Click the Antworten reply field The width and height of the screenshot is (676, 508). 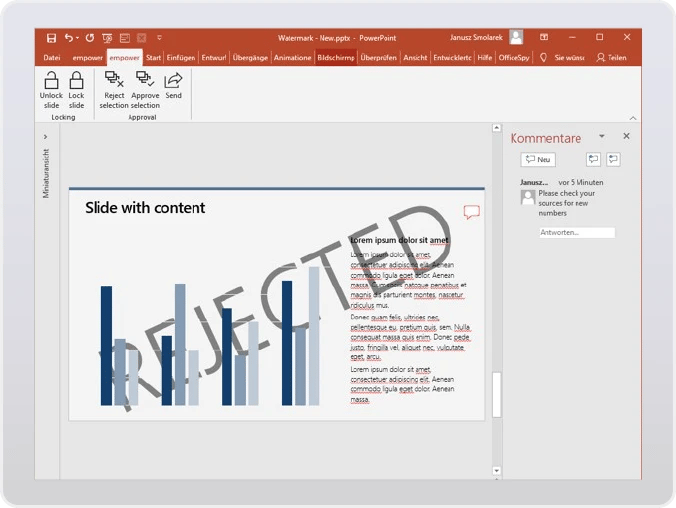pyautogui.click(x=577, y=232)
